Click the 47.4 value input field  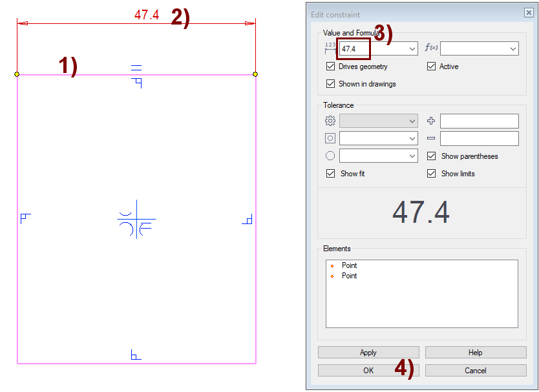click(354, 48)
